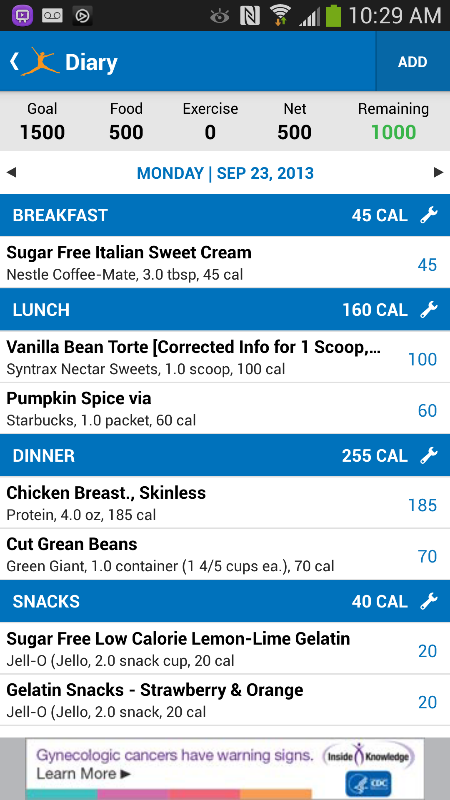Image resolution: width=450 pixels, height=800 pixels.
Task: Tap the ADD button
Action: pos(413,62)
